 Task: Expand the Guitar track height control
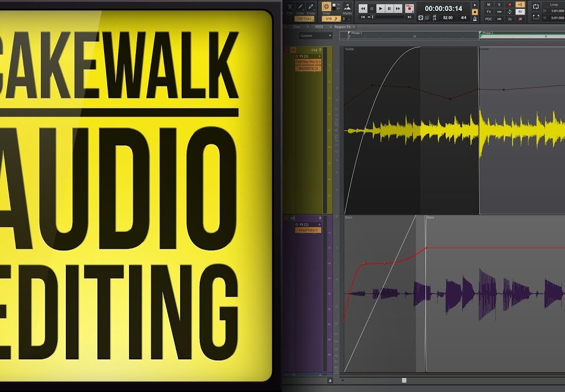click(320, 50)
